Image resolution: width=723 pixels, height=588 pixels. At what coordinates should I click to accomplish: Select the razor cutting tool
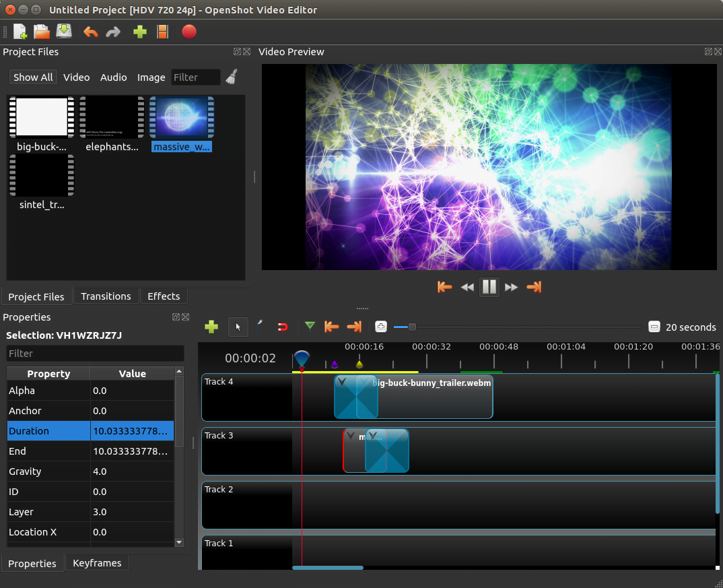point(261,327)
